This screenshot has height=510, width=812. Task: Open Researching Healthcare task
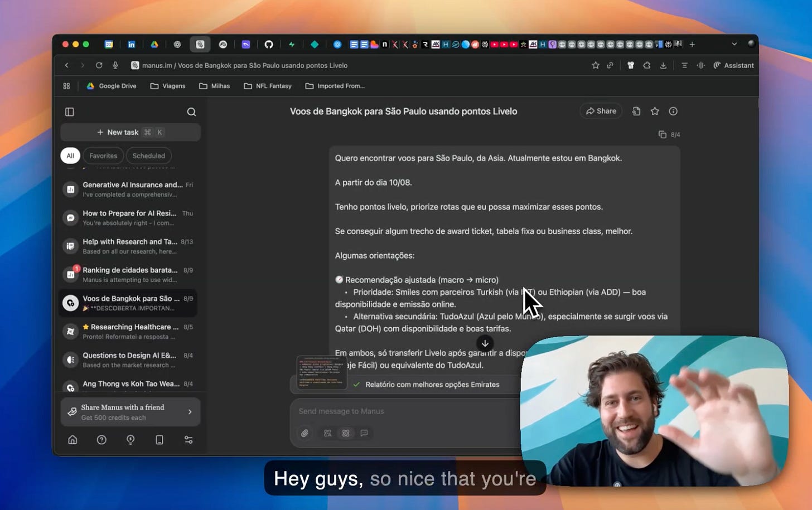click(128, 332)
